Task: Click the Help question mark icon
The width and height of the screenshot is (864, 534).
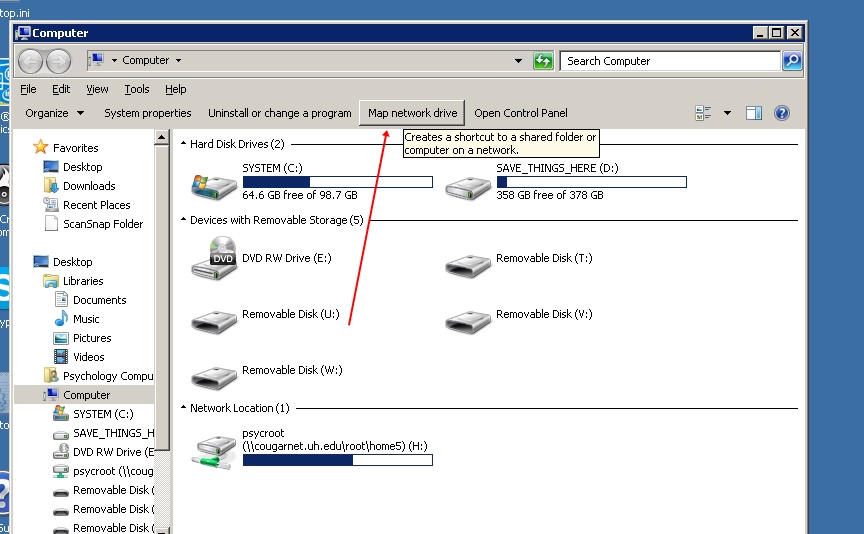Action: [x=782, y=113]
